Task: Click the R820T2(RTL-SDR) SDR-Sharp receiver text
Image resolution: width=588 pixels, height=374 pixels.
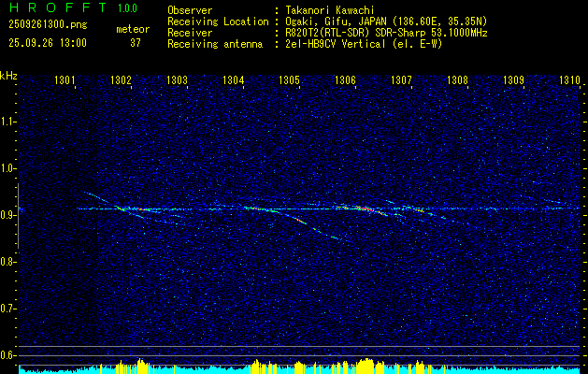Action: (x=386, y=33)
